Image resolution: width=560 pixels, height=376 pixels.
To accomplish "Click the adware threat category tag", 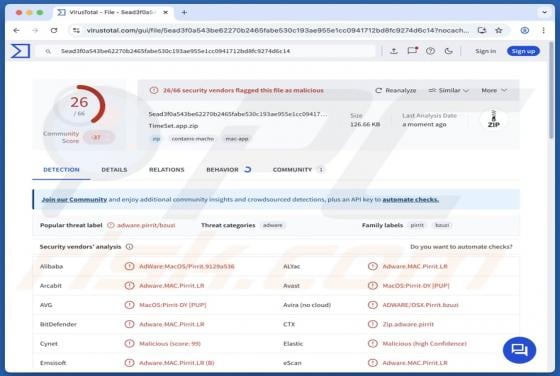I will pyautogui.click(x=272, y=225).
